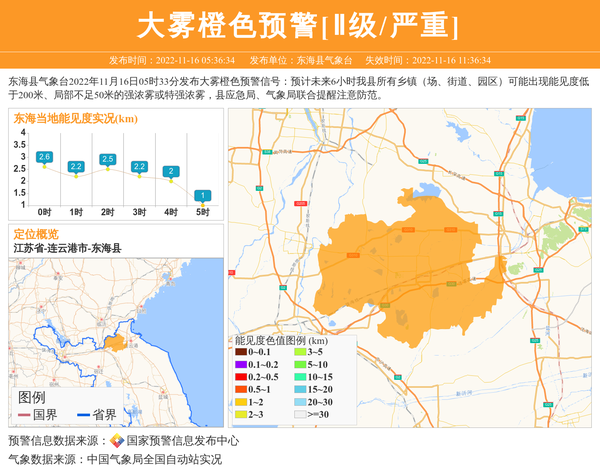Click the >=30 legend swatch

coord(299,413)
